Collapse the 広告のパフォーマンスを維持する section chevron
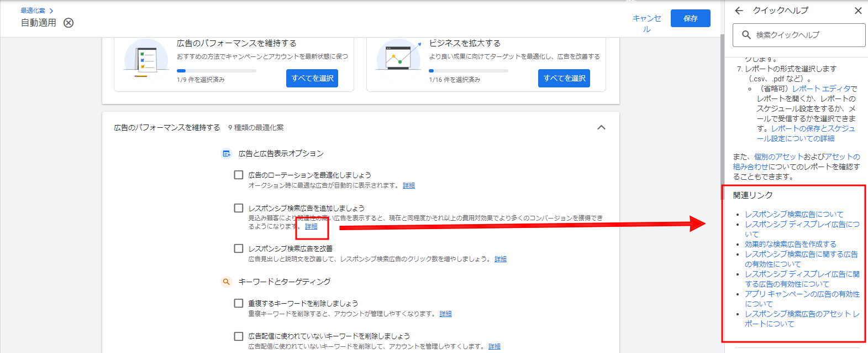This screenshot has height=353, width=868. click(601, 128)
